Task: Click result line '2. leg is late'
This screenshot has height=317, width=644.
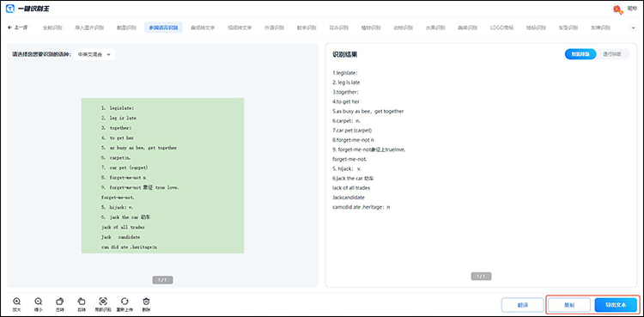Action: [346, 82]
